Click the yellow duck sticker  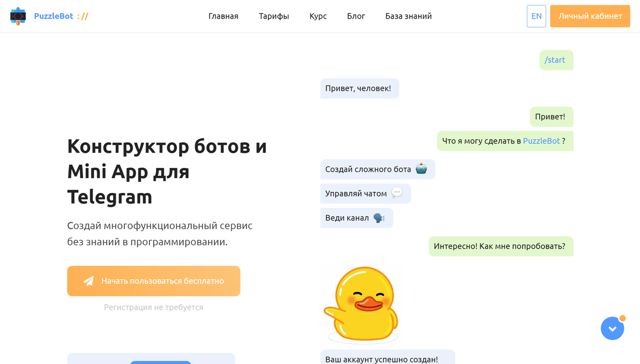click(x=362, y=304)
